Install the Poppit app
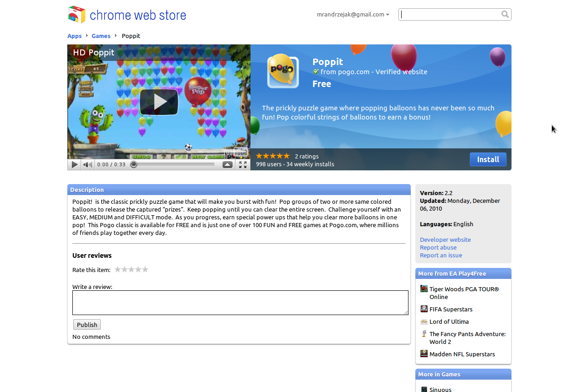The height and width of the screenshot is (392, 577). point(488,159)
